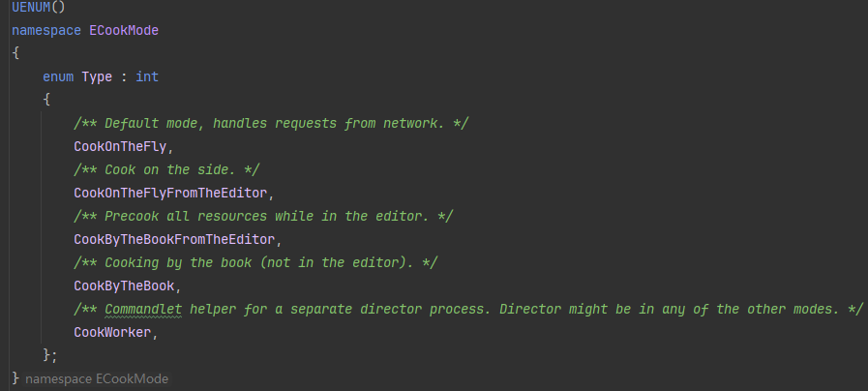
Task: Click the CookOnTheFlyFromTheEditor enumerator
Action: (171, 193)
